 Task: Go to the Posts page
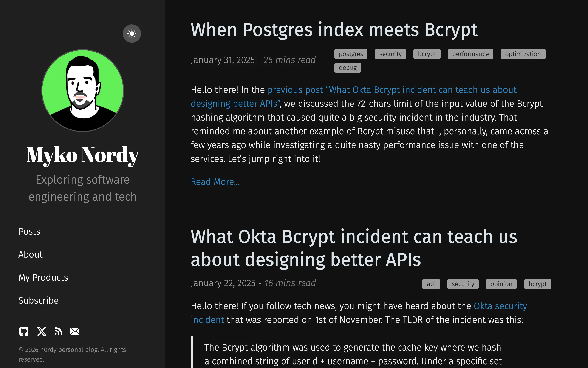point(29,231)
